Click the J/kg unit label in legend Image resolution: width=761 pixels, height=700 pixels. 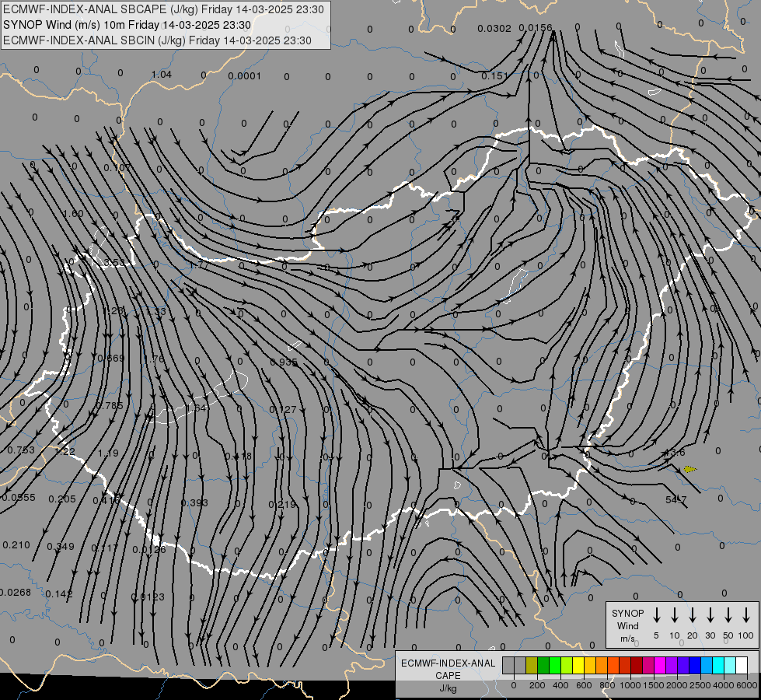tap(448, 688)
